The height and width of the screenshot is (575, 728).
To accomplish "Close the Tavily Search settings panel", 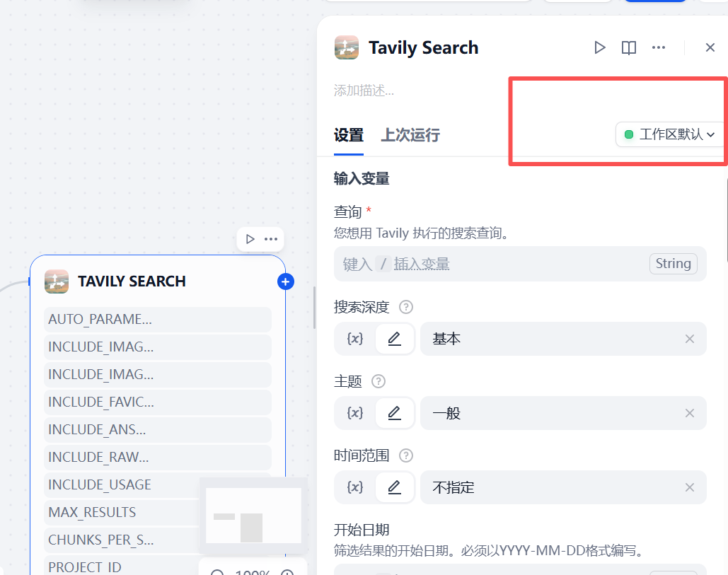I will click(x=710, y=47).
